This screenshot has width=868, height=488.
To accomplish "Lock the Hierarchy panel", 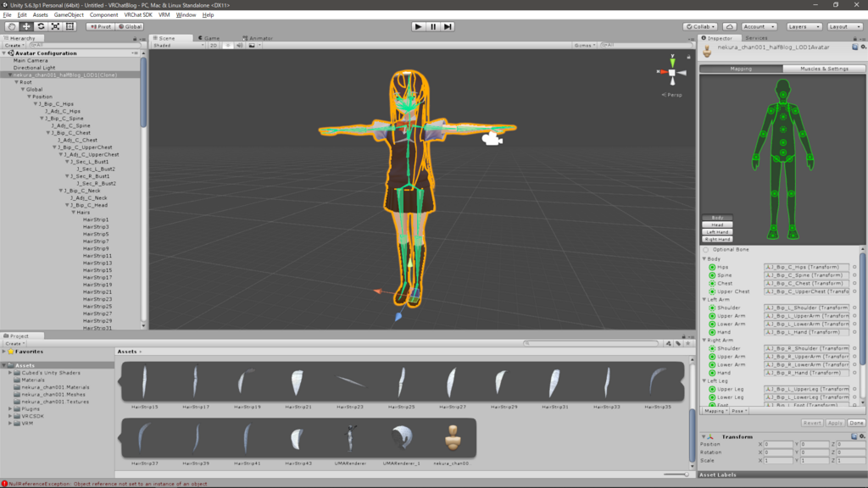I will coord(135,39).
